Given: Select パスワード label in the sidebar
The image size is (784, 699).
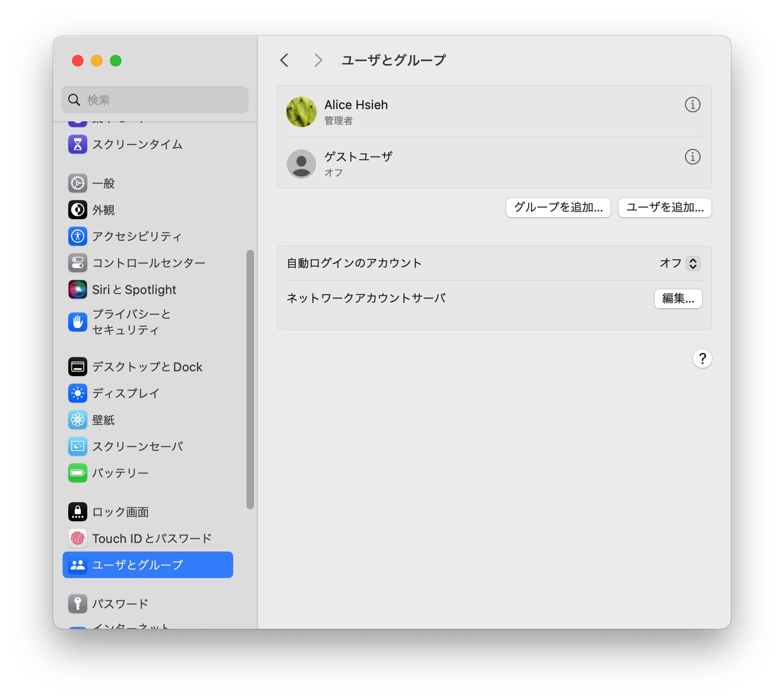Looking at the screenshot, I should tap(120, 604).
